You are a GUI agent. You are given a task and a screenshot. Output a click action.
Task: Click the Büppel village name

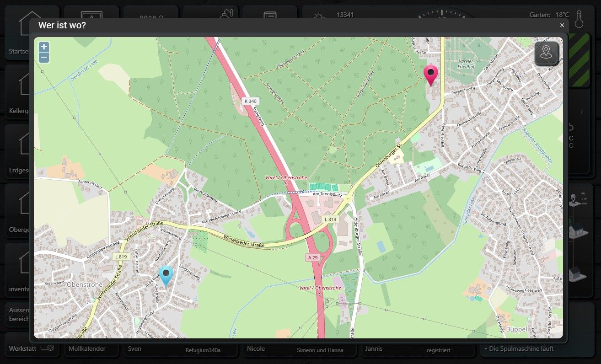[x=517, y=329]
